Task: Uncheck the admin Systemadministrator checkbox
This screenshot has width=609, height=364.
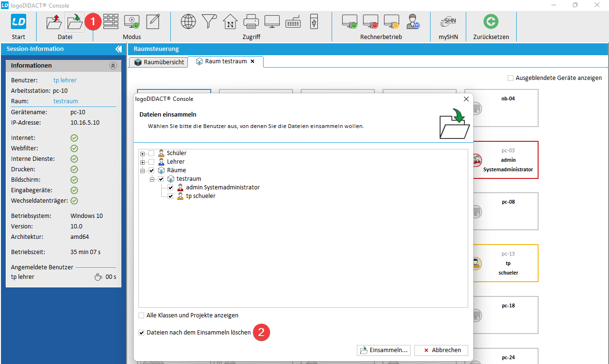Action: 170,187
